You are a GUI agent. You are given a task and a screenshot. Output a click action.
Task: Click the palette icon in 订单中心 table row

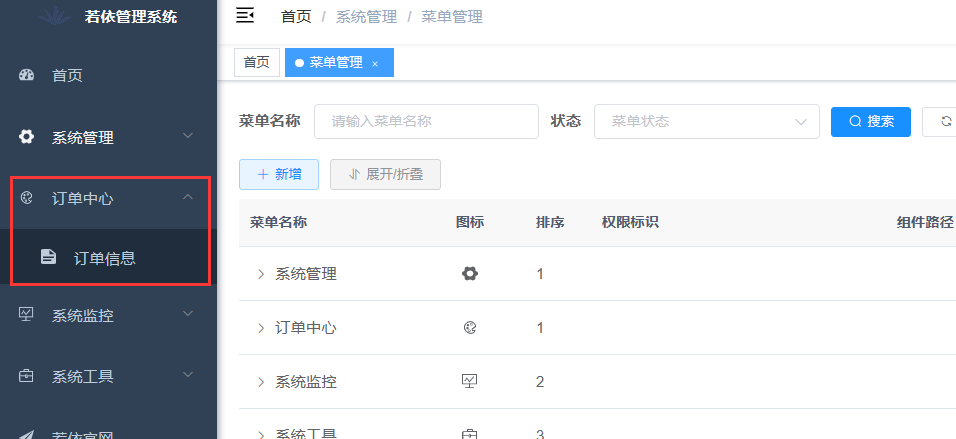469,328
